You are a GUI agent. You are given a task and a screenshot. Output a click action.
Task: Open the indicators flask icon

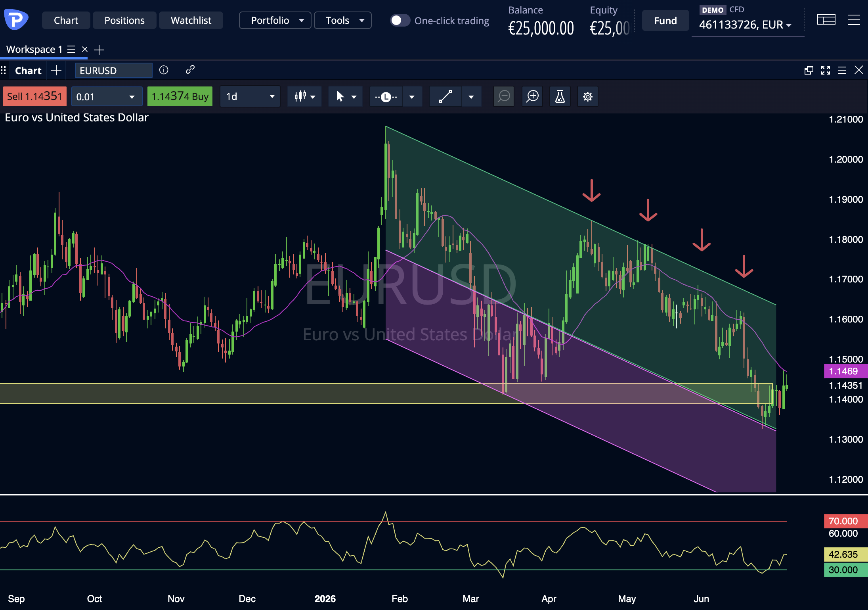point(560,96)
